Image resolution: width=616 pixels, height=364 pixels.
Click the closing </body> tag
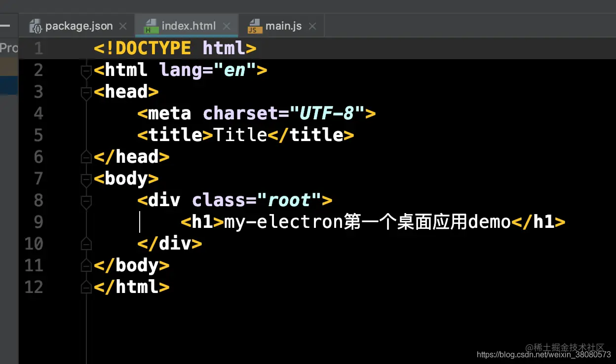(x=132, y=265)
